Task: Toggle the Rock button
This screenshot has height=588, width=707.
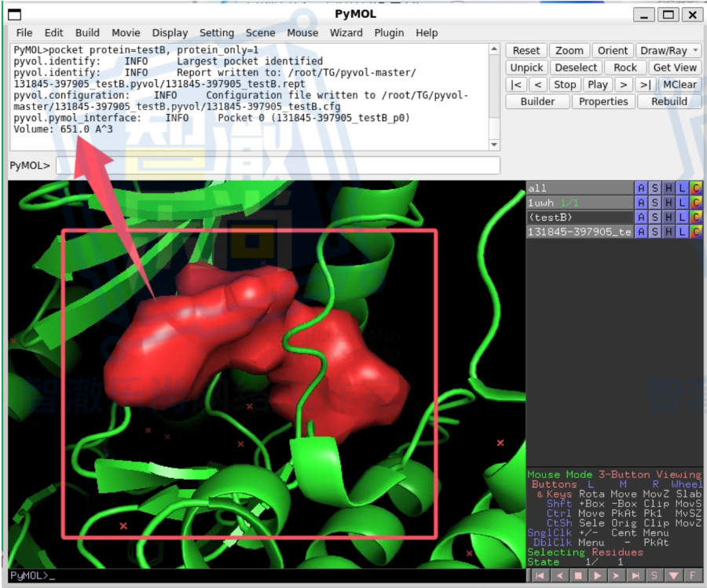Action: (625, 68)
